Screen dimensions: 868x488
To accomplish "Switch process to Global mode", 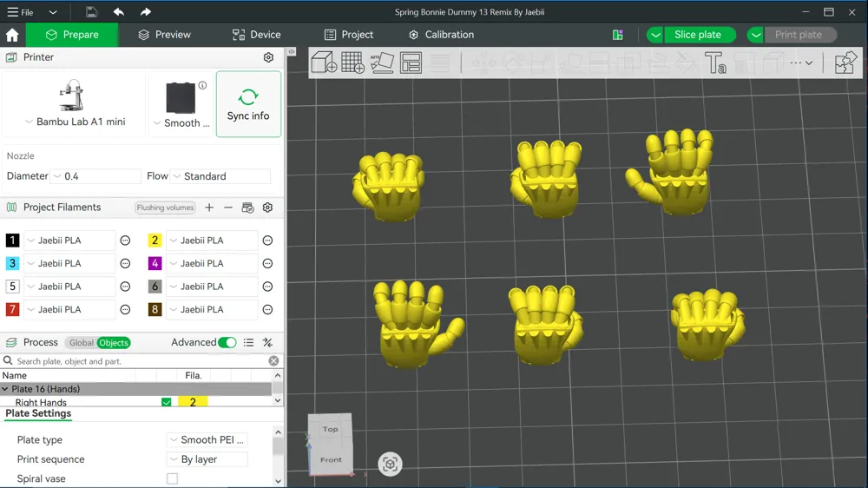I will tap(81, 343).
